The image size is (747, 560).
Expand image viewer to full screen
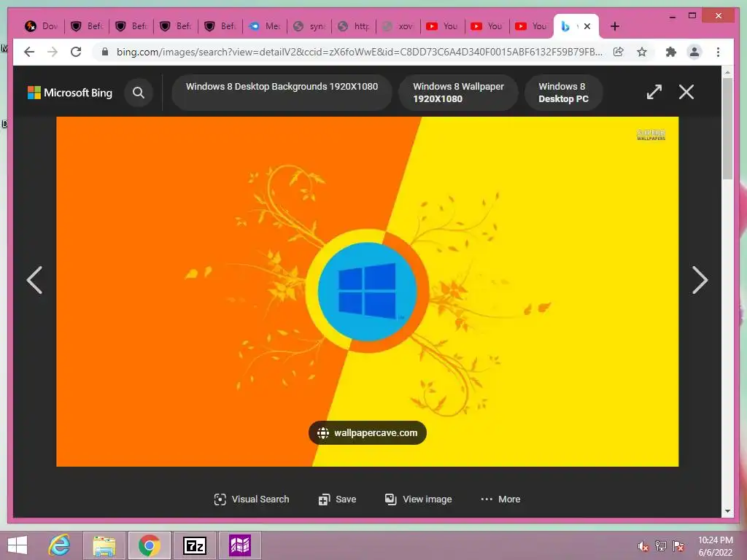click(x=654, y=92)
